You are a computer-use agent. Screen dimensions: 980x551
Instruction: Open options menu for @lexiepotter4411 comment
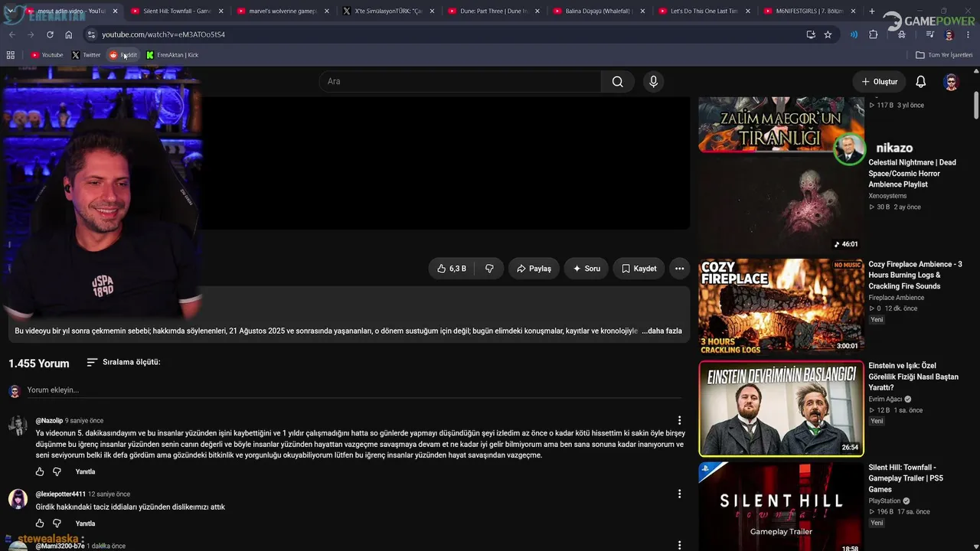pyautogui.click(x=679, y=494)
